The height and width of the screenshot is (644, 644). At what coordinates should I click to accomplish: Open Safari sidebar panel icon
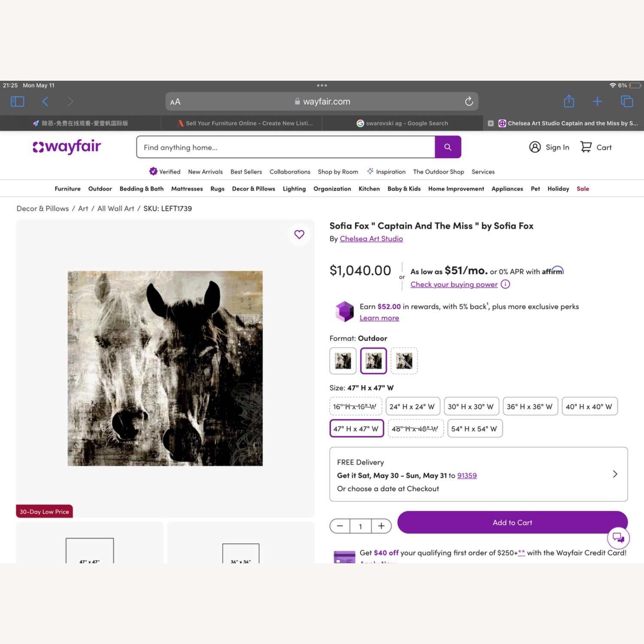pyautogui.click(x=17, y=101)
